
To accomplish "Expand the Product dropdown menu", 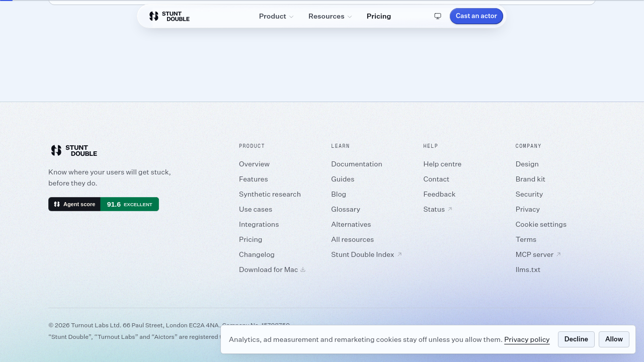I will tap(276, 16).
